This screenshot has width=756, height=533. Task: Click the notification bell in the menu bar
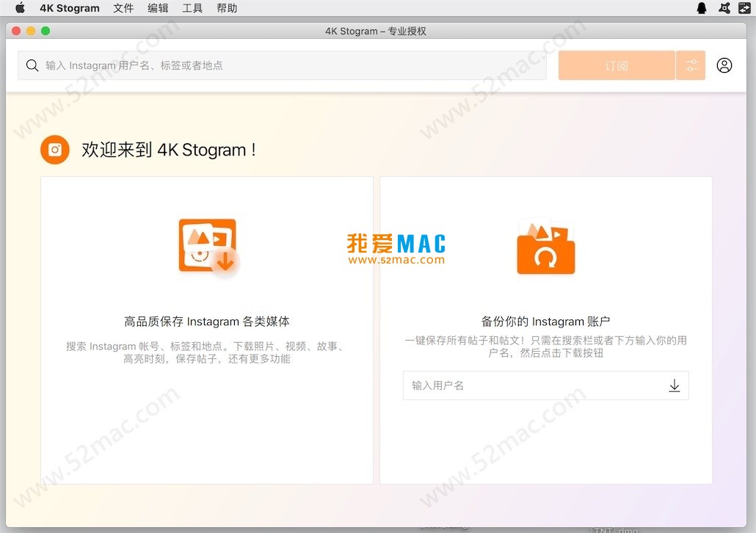click(x=702, y=8)
